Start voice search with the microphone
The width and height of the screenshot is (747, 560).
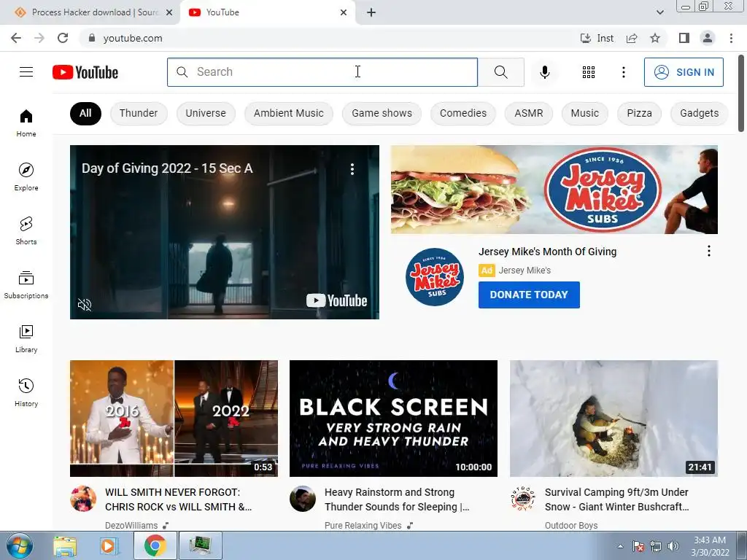pos(544,72)
